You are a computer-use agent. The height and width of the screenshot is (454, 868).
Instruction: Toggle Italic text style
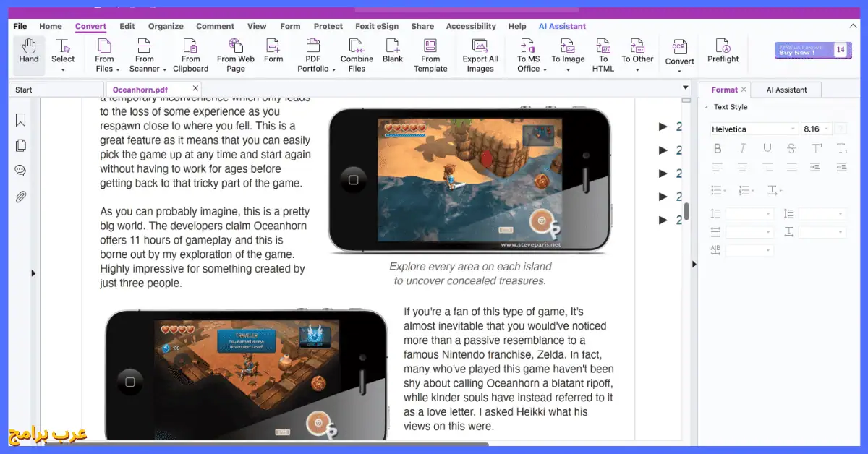(742, 149)
